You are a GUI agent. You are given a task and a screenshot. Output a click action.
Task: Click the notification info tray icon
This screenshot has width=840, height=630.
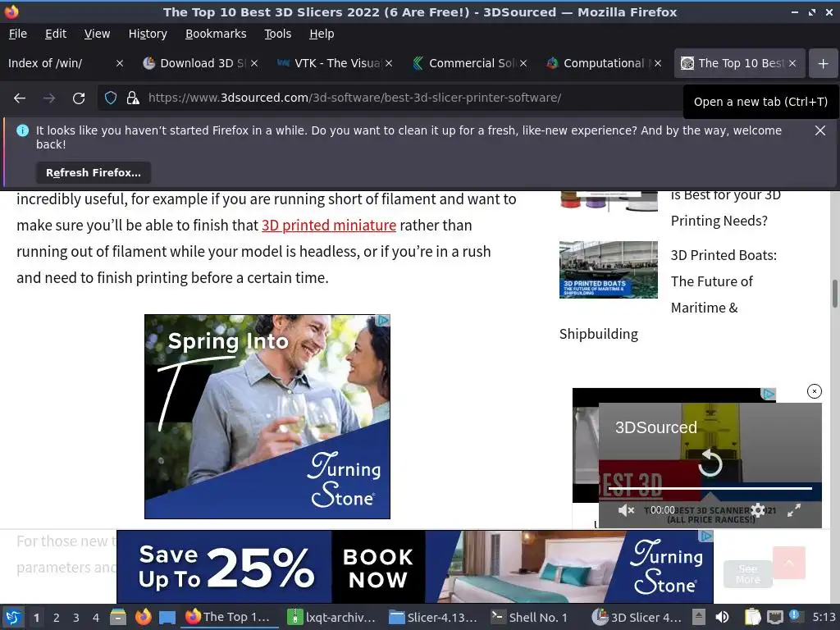tap(794, 616)
